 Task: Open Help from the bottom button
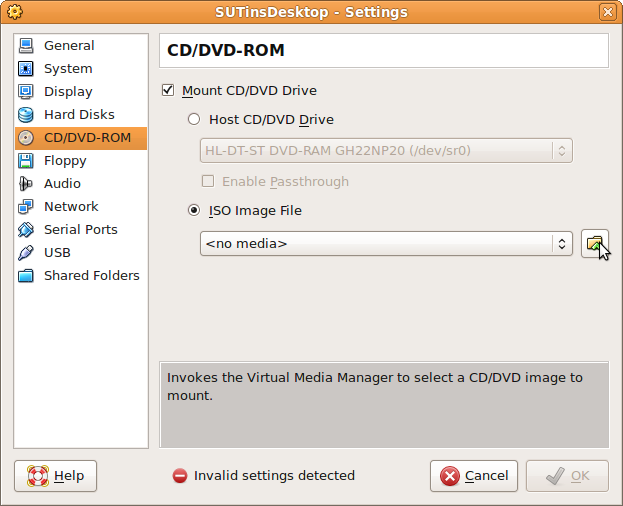[x=56, y=476]
